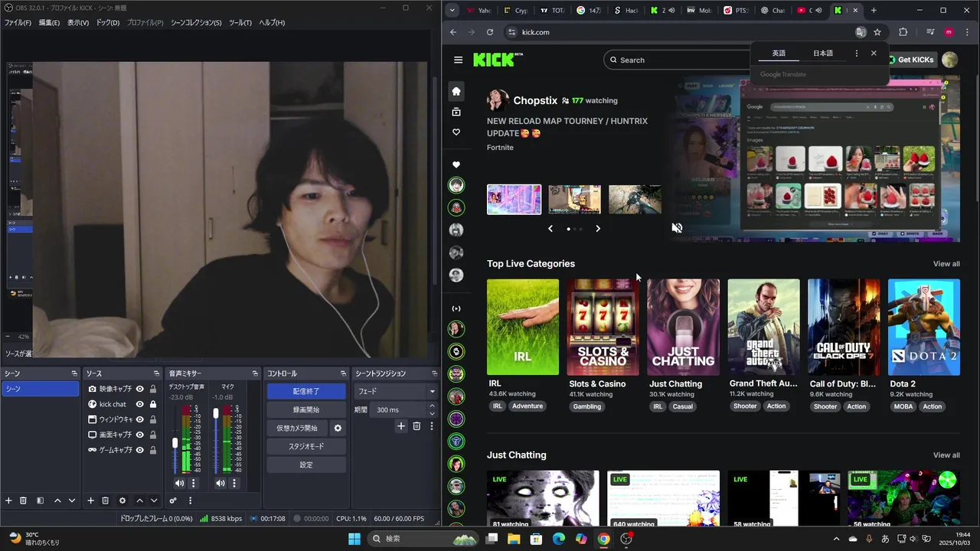Screen dimensions: 980x551
Task: Open OBS ツール menu
Action: (240, 23)
